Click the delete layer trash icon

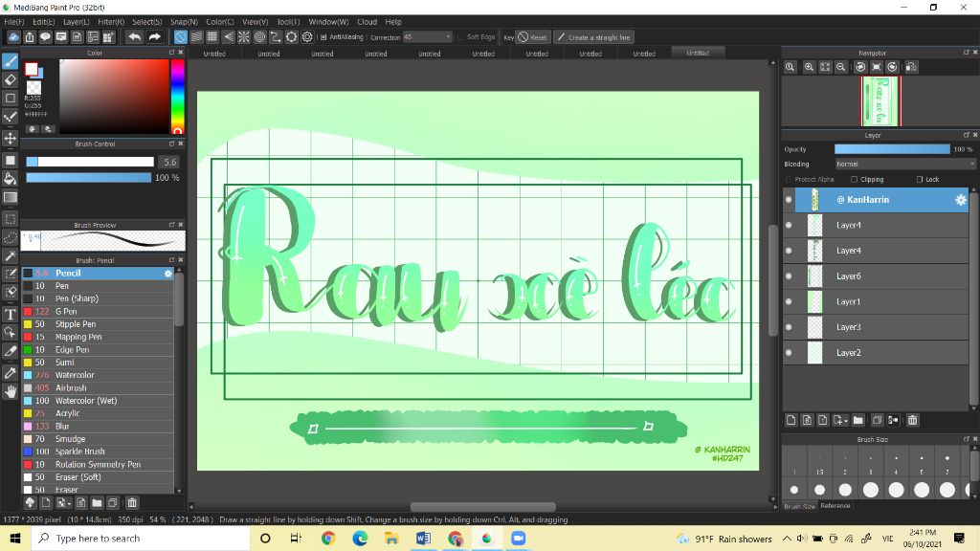click(912, 421)
